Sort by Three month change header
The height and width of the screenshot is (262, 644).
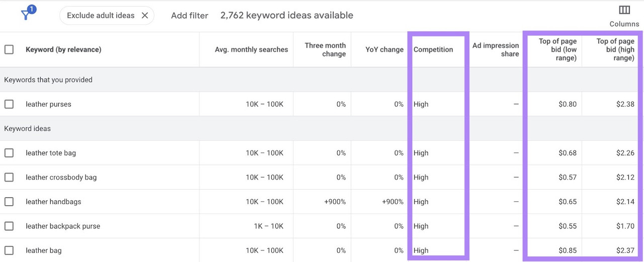(x=325, y=49)
